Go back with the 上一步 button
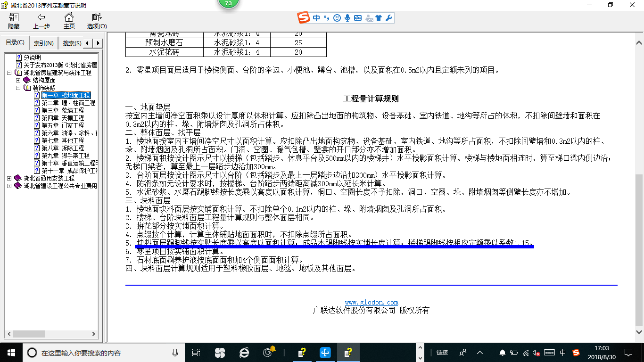Viewport: 644px width, 362px height. point(41,21)
